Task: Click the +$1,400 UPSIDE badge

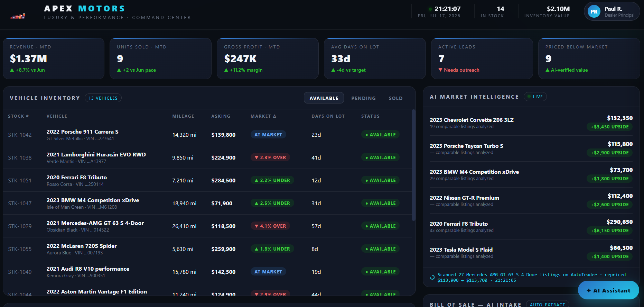Action: (x=609, y=256)
